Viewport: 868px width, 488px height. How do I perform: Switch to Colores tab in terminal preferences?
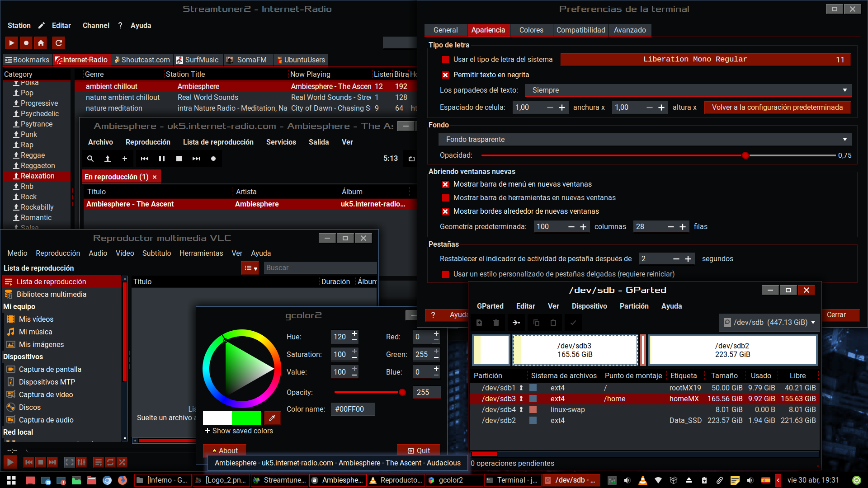531,30
